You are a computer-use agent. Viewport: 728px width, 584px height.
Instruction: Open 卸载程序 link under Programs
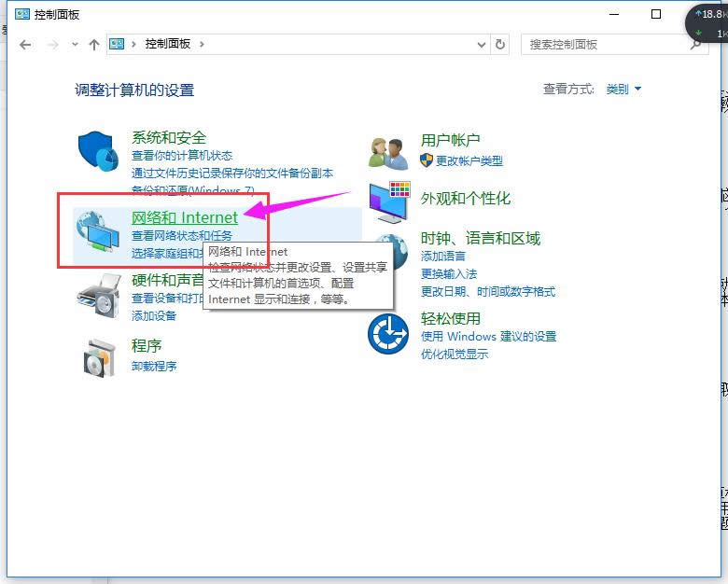[154, 366]
